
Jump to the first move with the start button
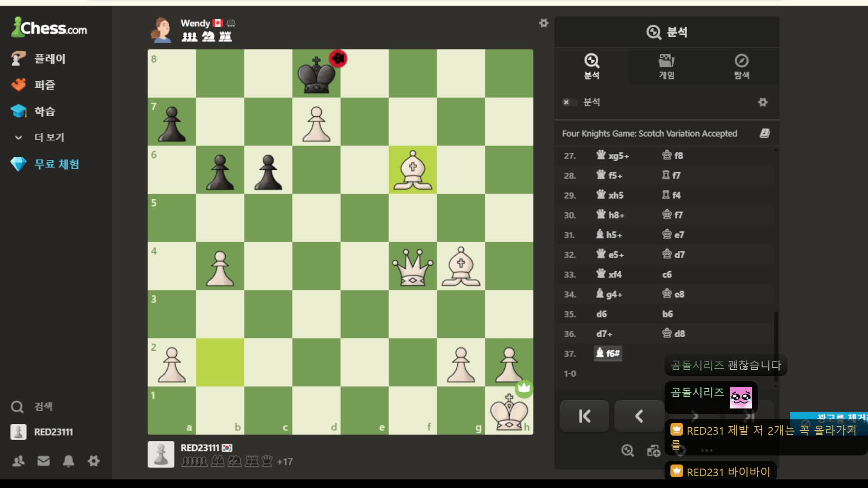click(x=585, y=416)
